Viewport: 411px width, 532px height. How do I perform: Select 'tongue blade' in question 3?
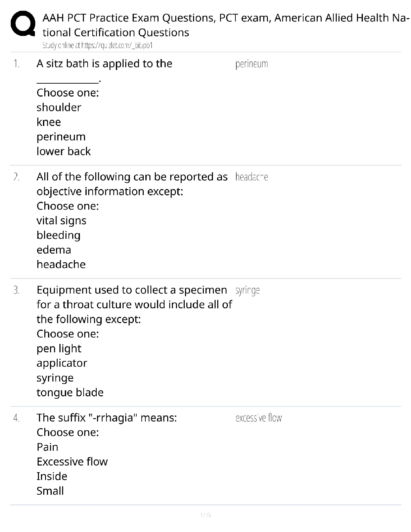tap(70, 392)
